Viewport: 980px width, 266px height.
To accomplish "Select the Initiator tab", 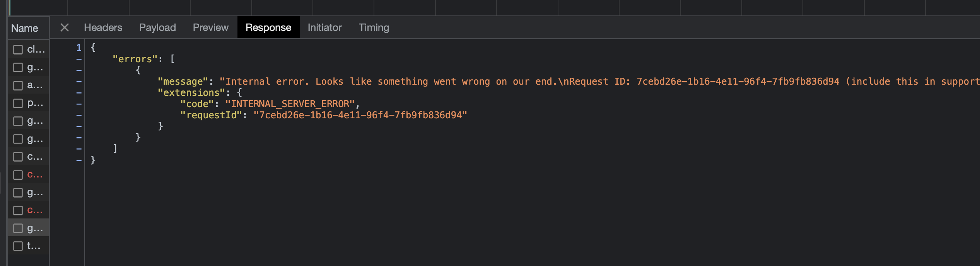I will 324,27.
